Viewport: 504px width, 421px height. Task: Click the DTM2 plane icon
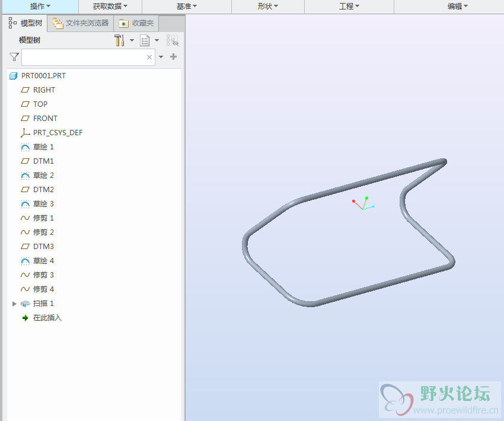[25, 190]
